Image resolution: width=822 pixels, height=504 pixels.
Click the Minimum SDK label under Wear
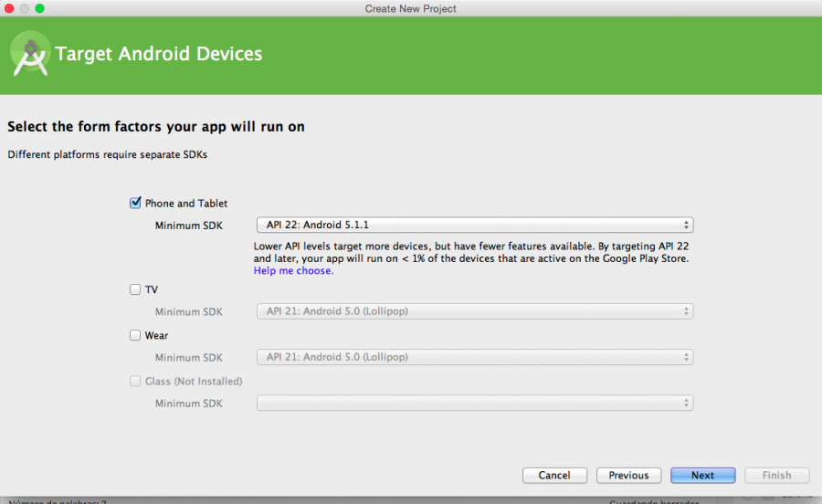[x=189, y=357]
